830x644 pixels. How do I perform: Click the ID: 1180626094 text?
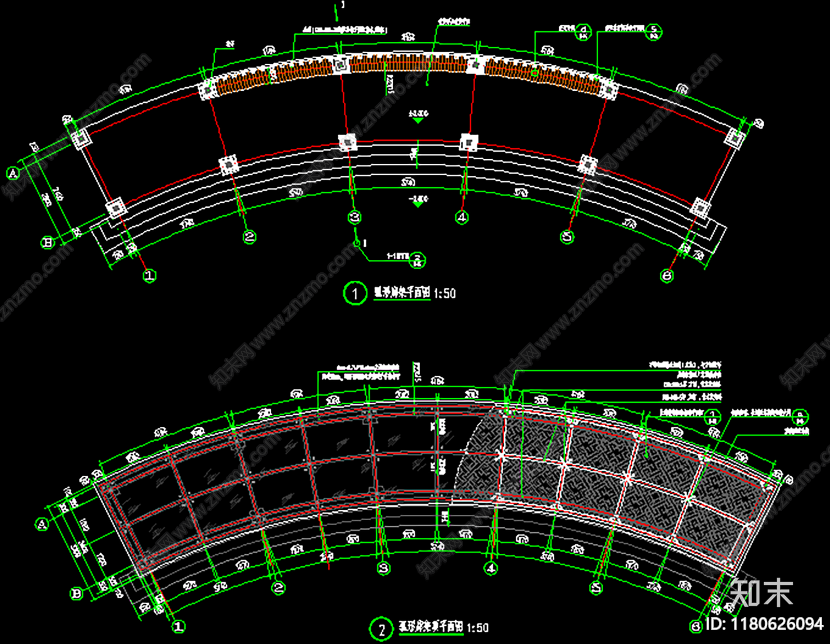765,624
